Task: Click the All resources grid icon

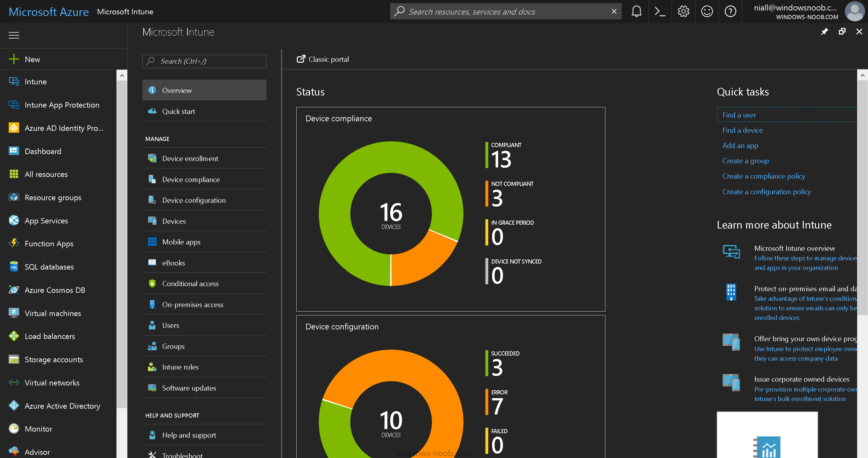Action: pos(14,174)
